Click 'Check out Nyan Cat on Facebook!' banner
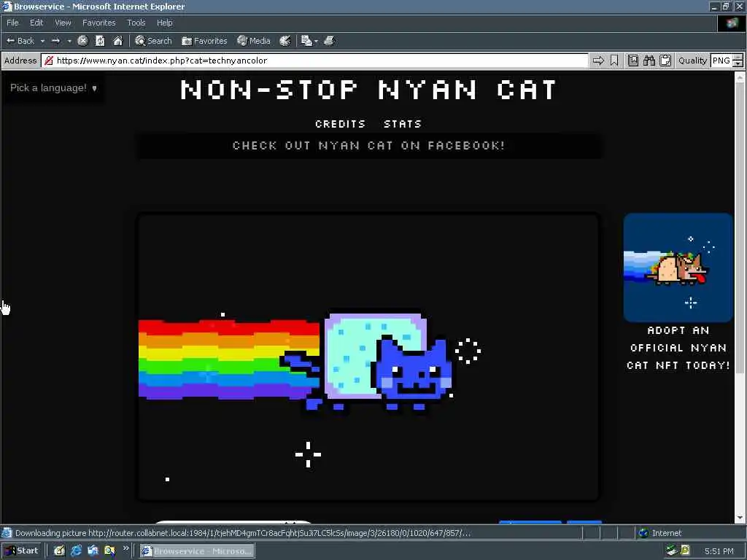This screenshot has width=747, height=560. (x=368, y=145)
